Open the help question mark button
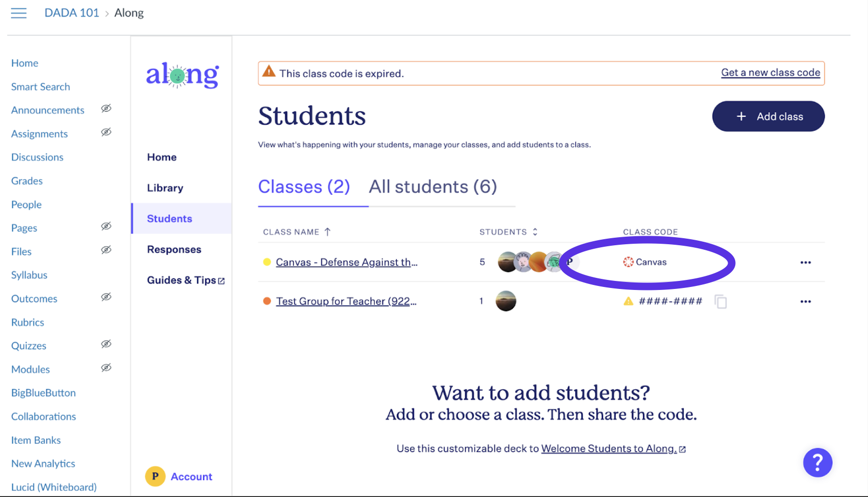Screen dimensions: 868x497 pos(818,462)
